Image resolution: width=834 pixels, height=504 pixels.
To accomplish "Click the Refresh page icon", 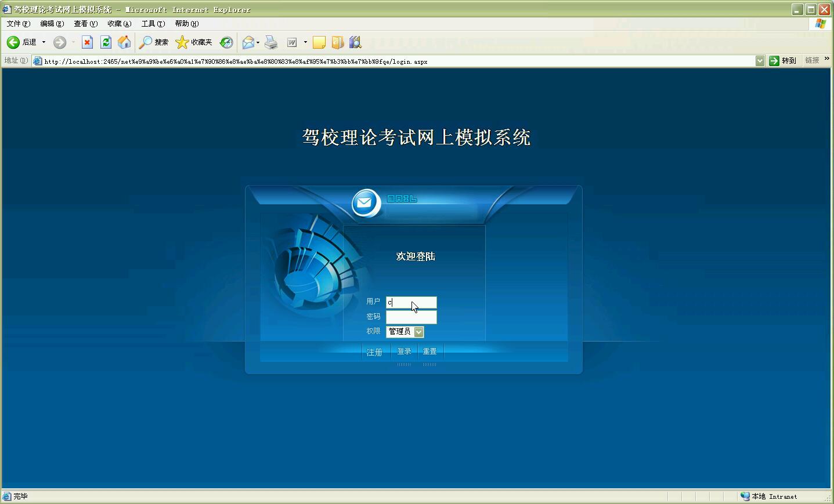I will (106, 42).
